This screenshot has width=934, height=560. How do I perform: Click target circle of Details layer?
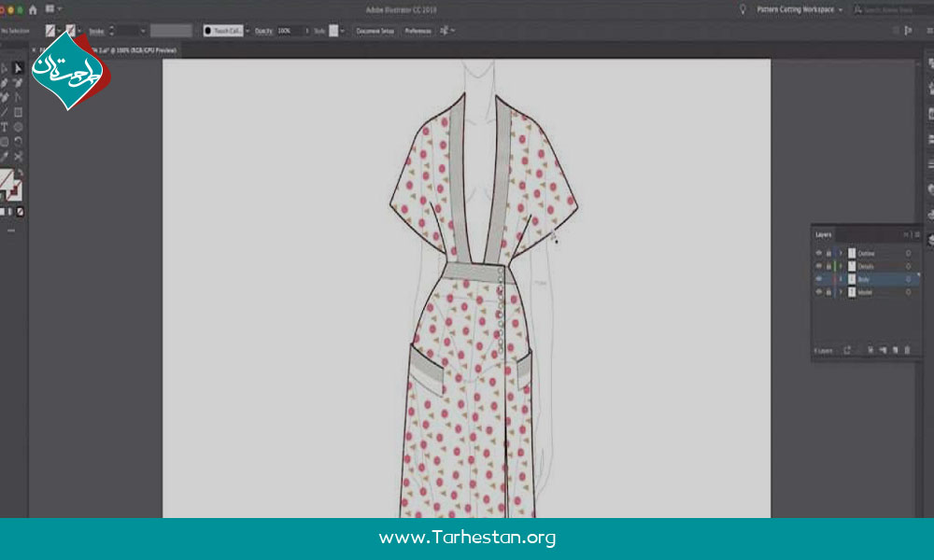[x=909, y=267]
